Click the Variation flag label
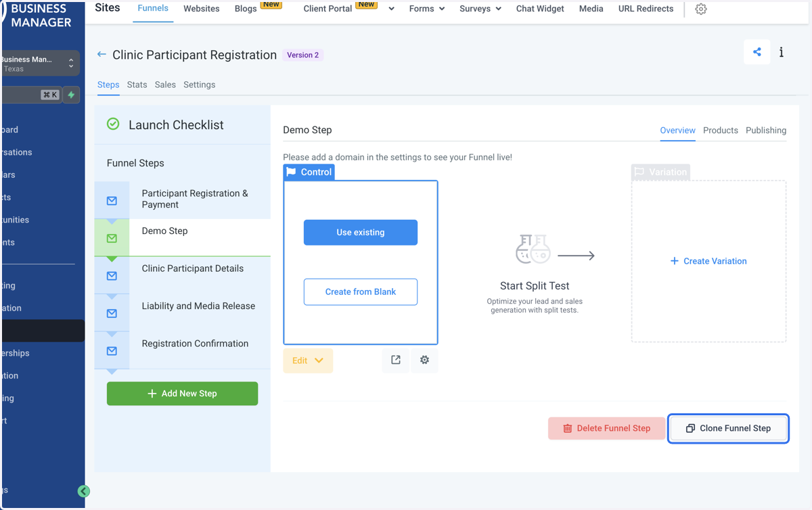Image resolution: width=812 pixels, height=510 pixels. click(x=660, y=172)
